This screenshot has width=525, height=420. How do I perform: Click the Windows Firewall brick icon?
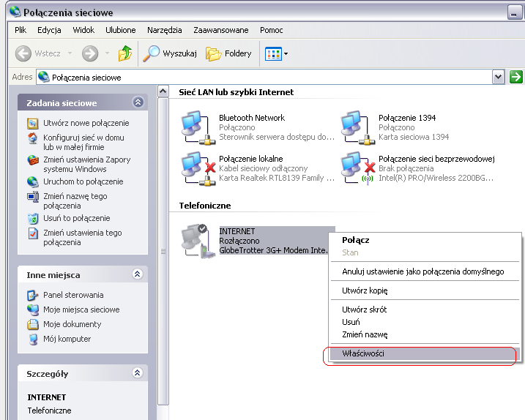(33, 160)
